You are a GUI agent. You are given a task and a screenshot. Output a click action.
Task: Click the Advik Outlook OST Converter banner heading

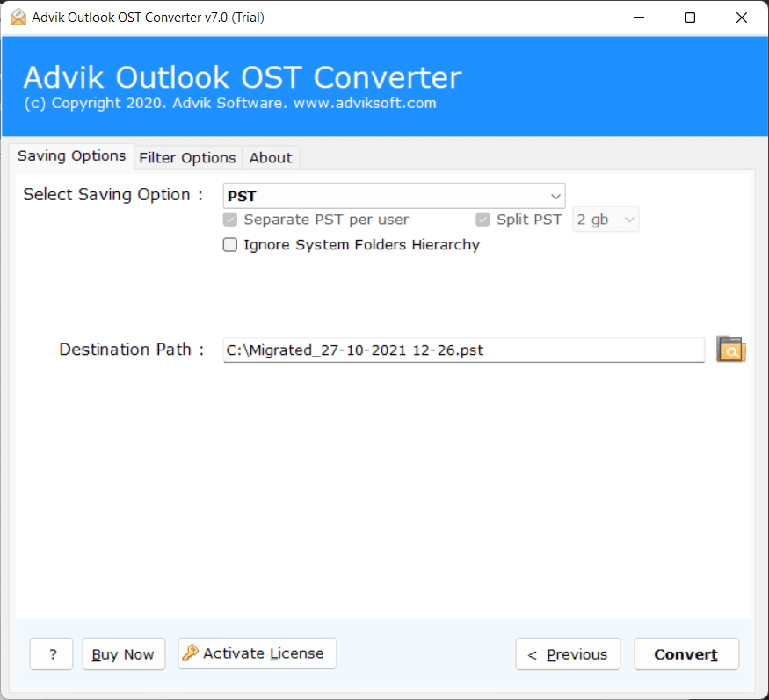[243, 77]
